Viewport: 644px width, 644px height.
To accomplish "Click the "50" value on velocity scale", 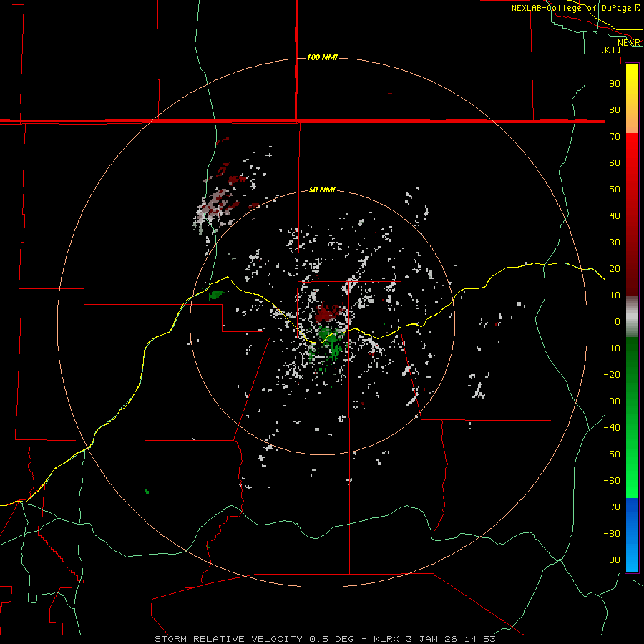I will pyautogui.click(x=615, y=190).
